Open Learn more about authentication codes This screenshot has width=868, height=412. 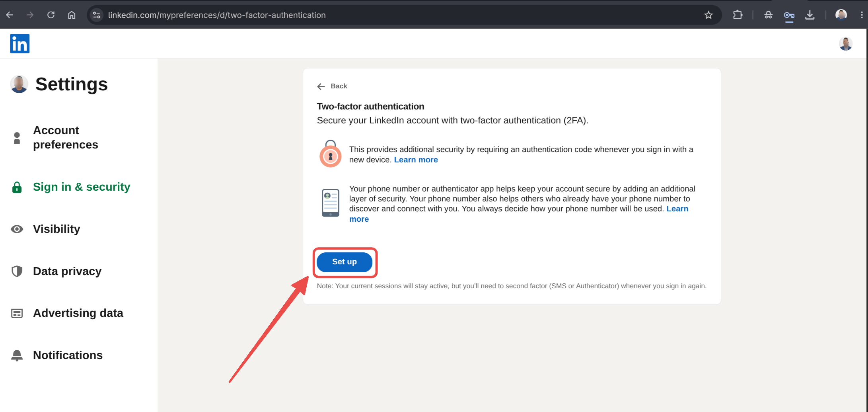tap(416, 160)
